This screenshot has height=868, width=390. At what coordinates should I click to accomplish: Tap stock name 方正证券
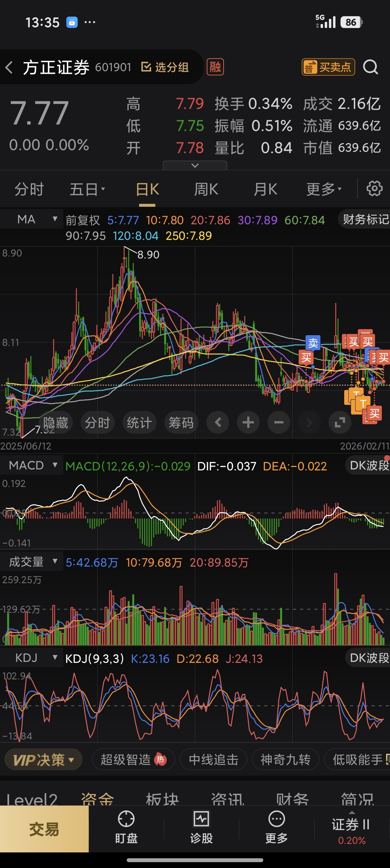click(x=56, y=67)
